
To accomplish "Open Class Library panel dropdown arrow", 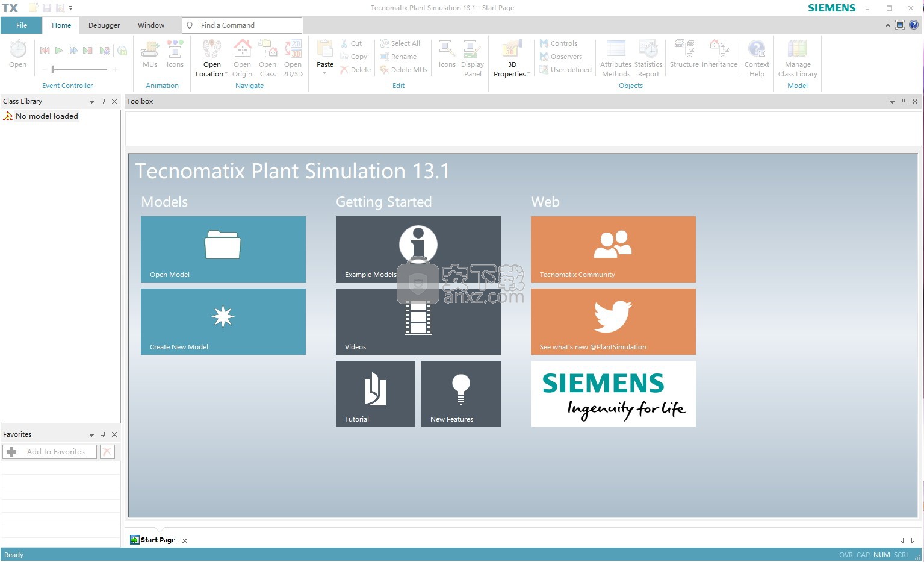I will coord(91,102).
